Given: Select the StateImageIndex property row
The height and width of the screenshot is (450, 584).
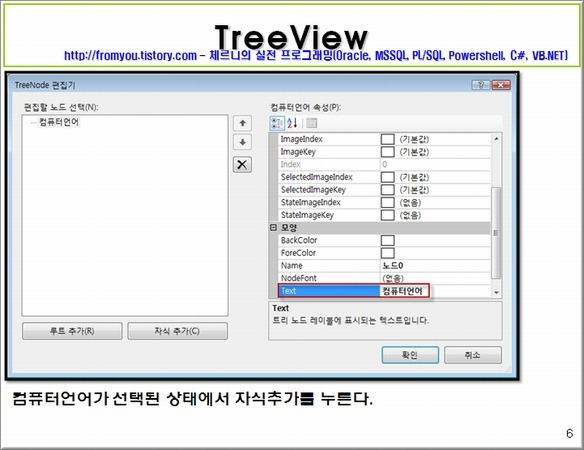Looking at the screenshot, I should [385, 203].
